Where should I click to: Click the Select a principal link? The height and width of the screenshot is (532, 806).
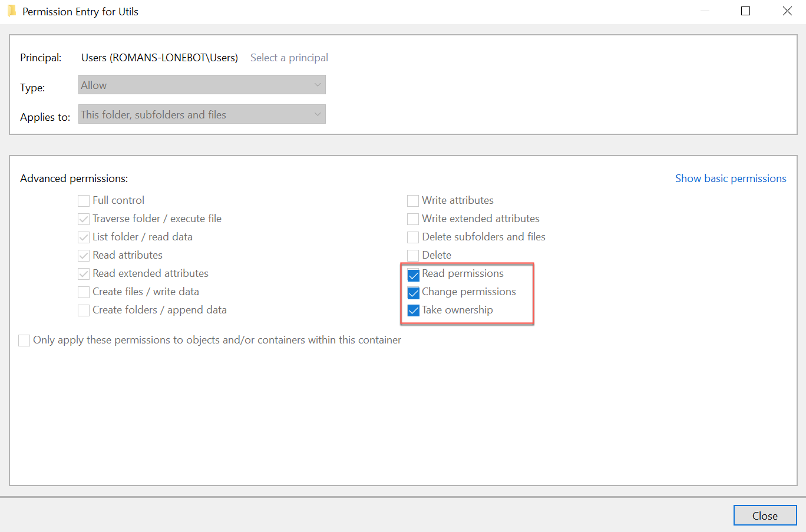pos(289,58)
